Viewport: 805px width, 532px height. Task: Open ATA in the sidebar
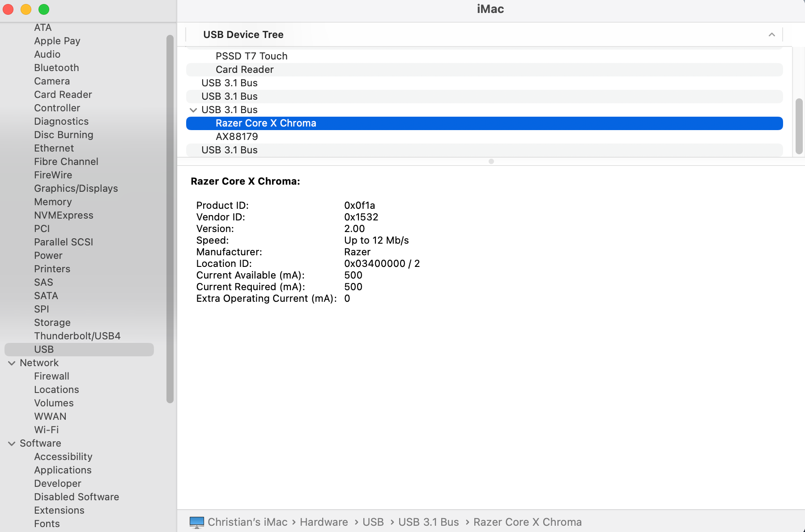(43, 28)
